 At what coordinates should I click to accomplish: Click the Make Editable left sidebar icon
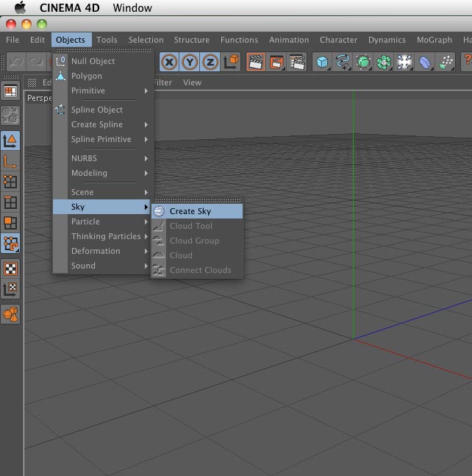(x=10, y=116)
